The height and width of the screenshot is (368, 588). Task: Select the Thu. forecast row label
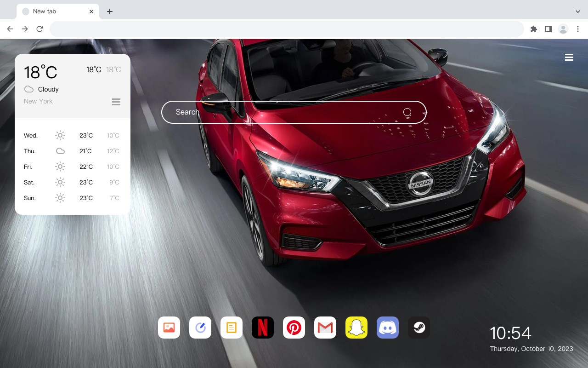tap(30, 151)
